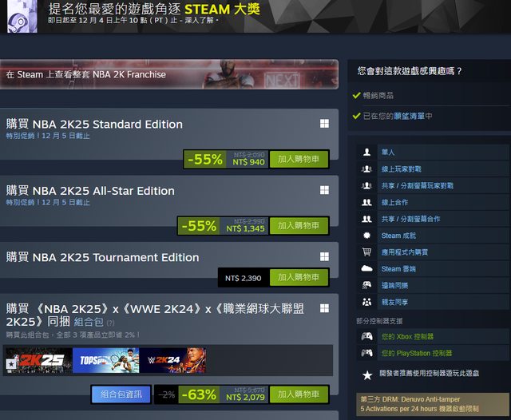Click the bundle question mark help tooltip
This screenshot has height=420, width=511.
110,323
